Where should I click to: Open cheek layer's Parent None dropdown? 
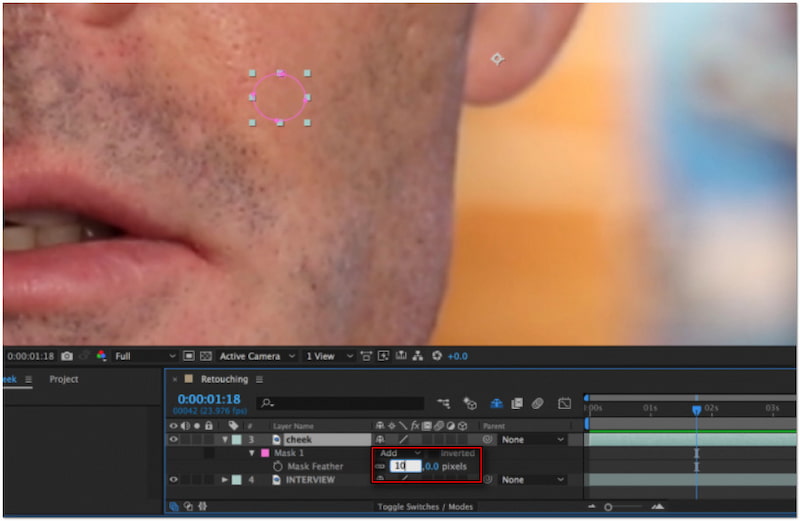point(533,439)
